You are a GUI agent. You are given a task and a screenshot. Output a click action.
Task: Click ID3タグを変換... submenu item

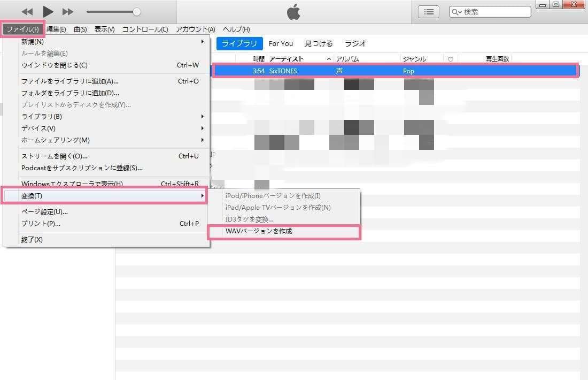[x=284, y=219]
